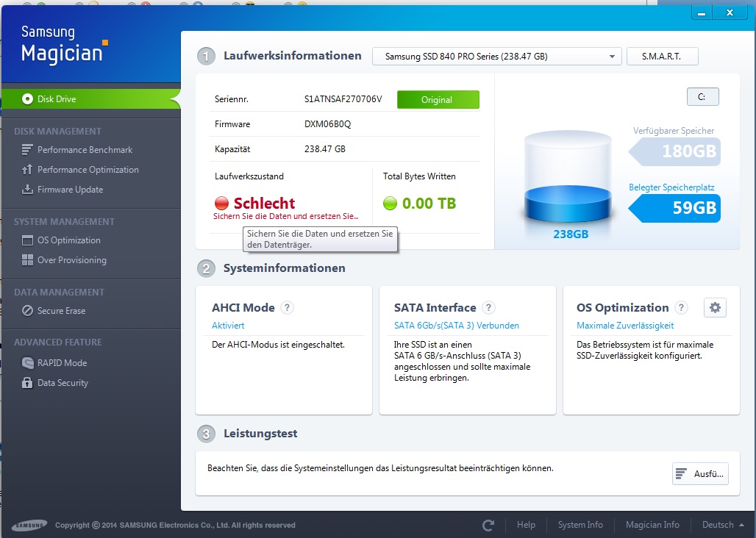Open Performance Optimization
Screen dimensions: 756x538
pyautogui.click(x=88, y=170)
